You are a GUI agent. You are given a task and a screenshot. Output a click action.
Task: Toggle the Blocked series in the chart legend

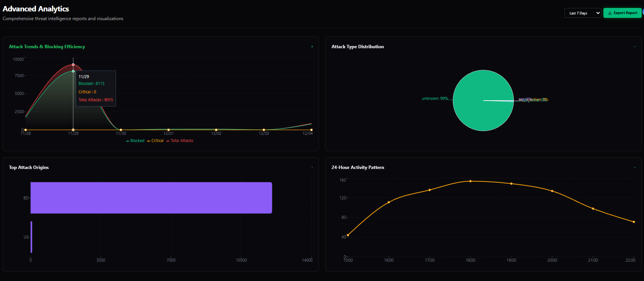click(135, 141)
